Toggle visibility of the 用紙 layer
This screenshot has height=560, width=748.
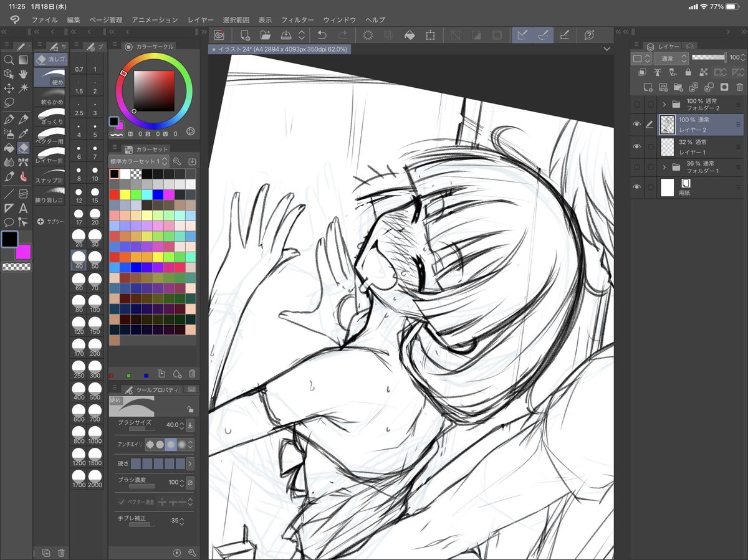click(x=636, y=186)
